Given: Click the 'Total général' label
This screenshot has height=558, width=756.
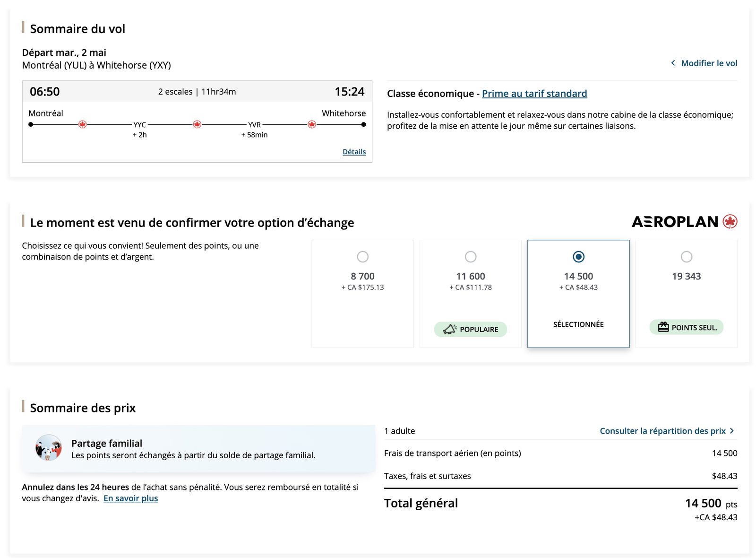Looking at the screenshot, I should (x=421, y=503).
